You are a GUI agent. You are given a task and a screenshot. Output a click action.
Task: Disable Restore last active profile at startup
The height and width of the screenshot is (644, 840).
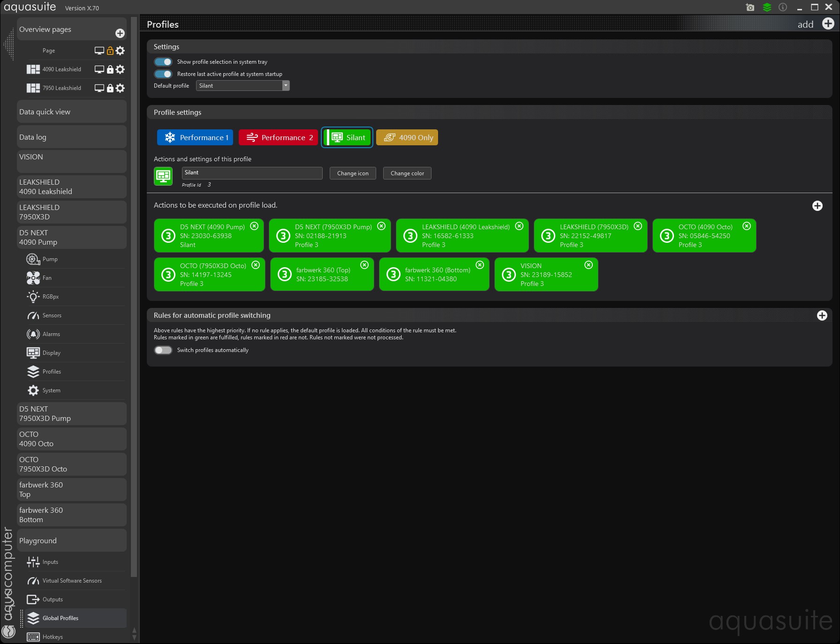coord(163,74)
